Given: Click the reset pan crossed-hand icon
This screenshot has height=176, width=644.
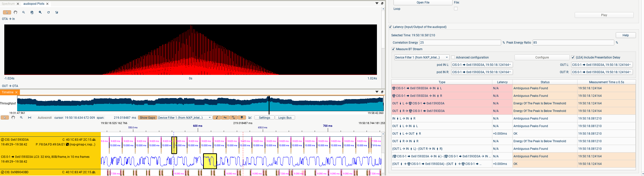Looking at the screenshot, I should [32, 12].
